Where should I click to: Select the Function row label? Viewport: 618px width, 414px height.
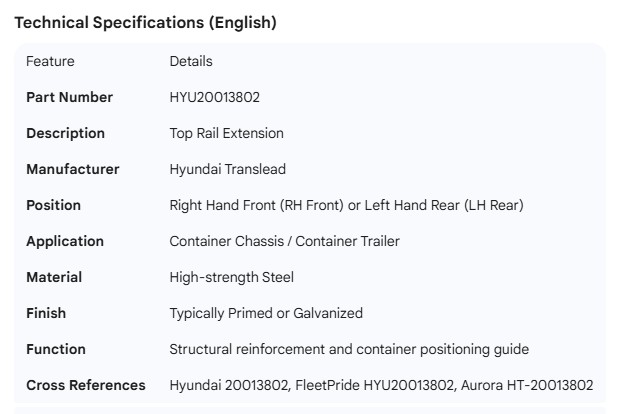[x=56, y=349]
